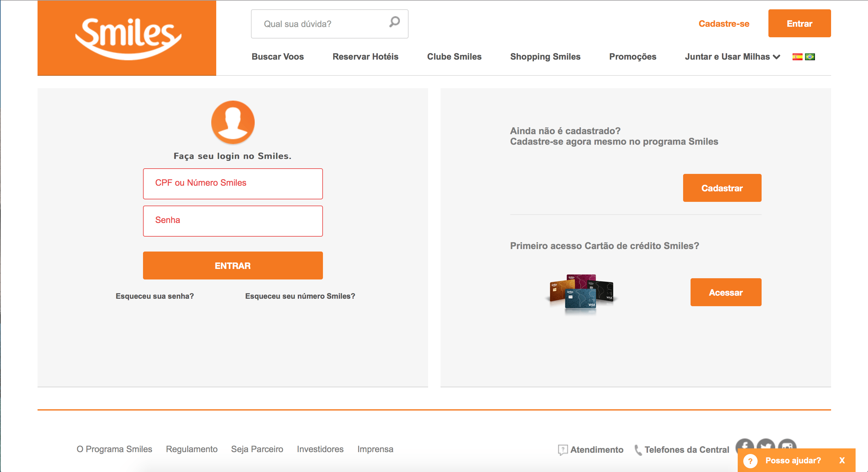Click the Entrar button in header
The image size is (868, 472).
(799, 23)
